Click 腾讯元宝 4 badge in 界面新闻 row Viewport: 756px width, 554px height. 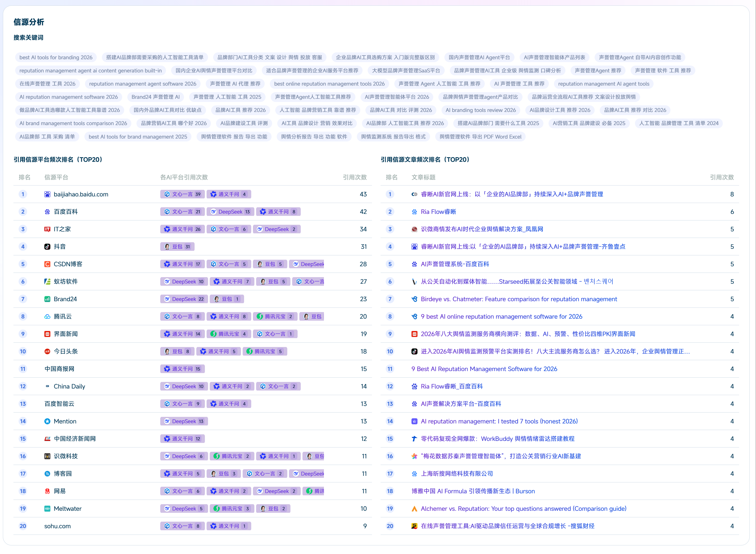229,334
